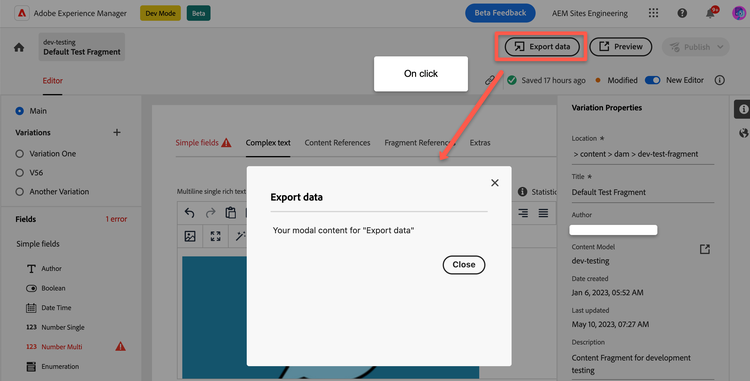
Task: Open the apps grid switcher
Action: pos(653,13)
